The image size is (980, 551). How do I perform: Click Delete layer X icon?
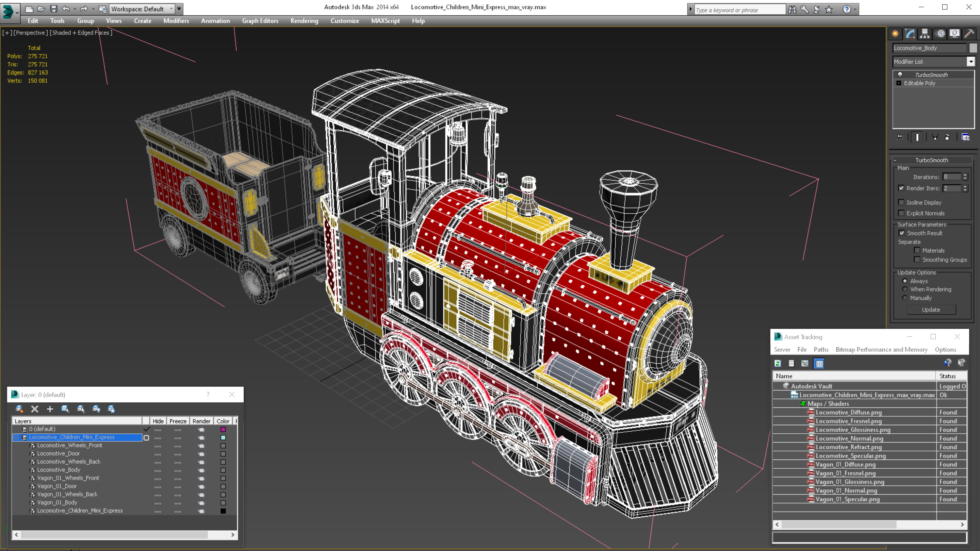[35, 409]
